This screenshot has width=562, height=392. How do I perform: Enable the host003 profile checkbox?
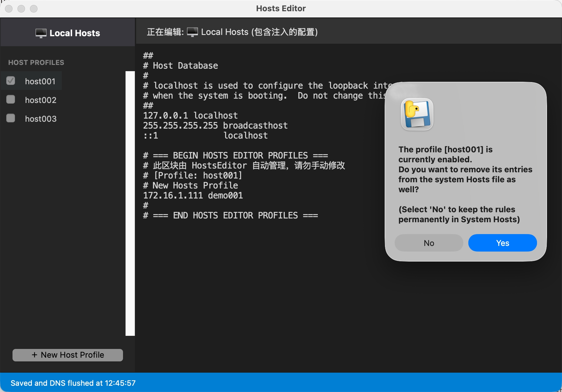[x=11, y=118]
